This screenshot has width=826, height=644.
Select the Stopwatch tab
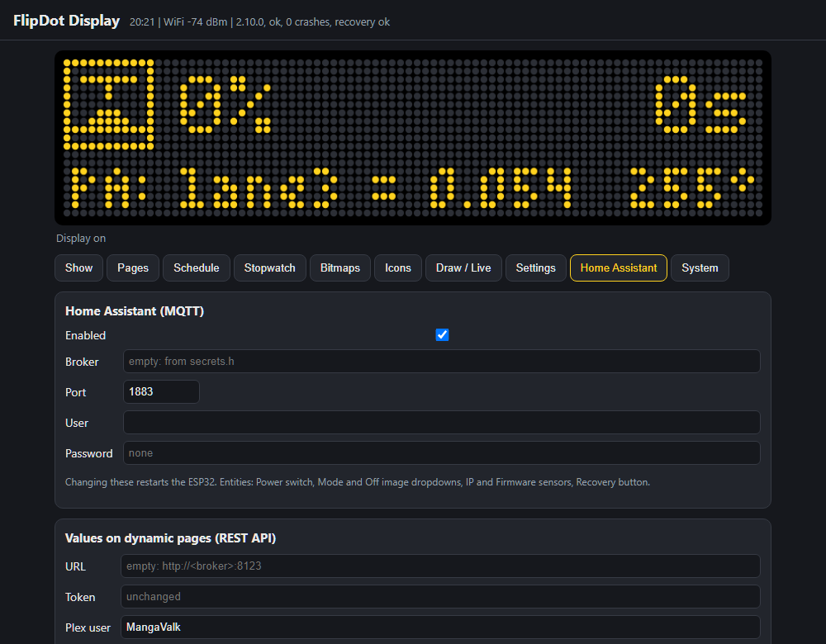coord(270,268)
